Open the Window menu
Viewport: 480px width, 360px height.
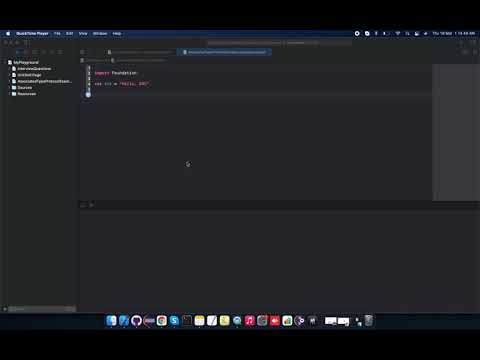pyautogui.click(x=100, y=34)
